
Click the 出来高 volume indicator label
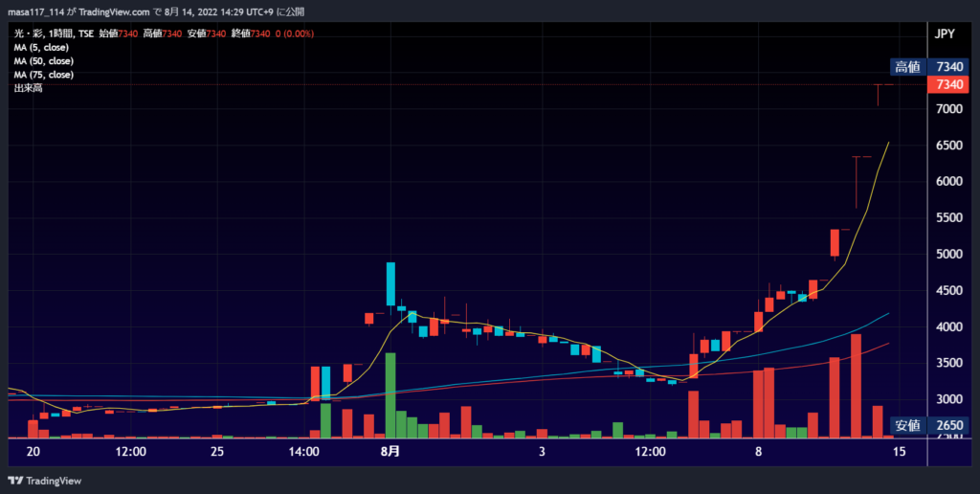[28, 89]
